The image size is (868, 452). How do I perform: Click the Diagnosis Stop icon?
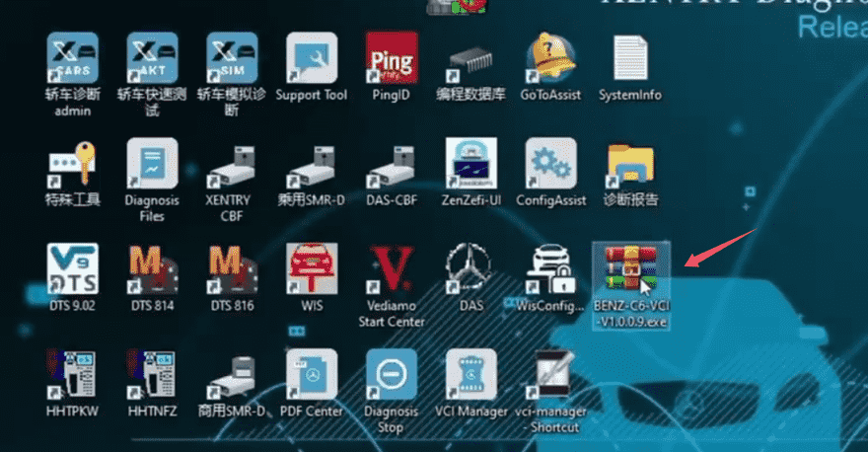(x=391, y=374)
